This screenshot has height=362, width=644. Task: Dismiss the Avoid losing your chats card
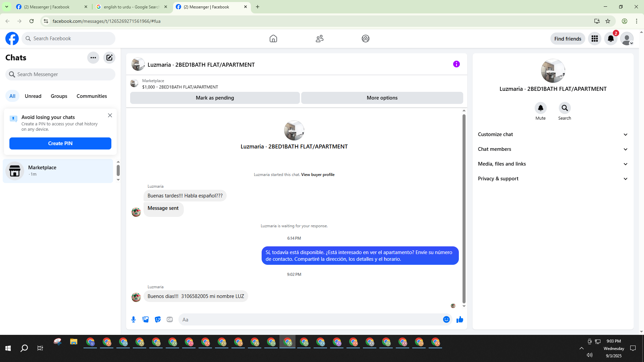click(x=110, y=115)
